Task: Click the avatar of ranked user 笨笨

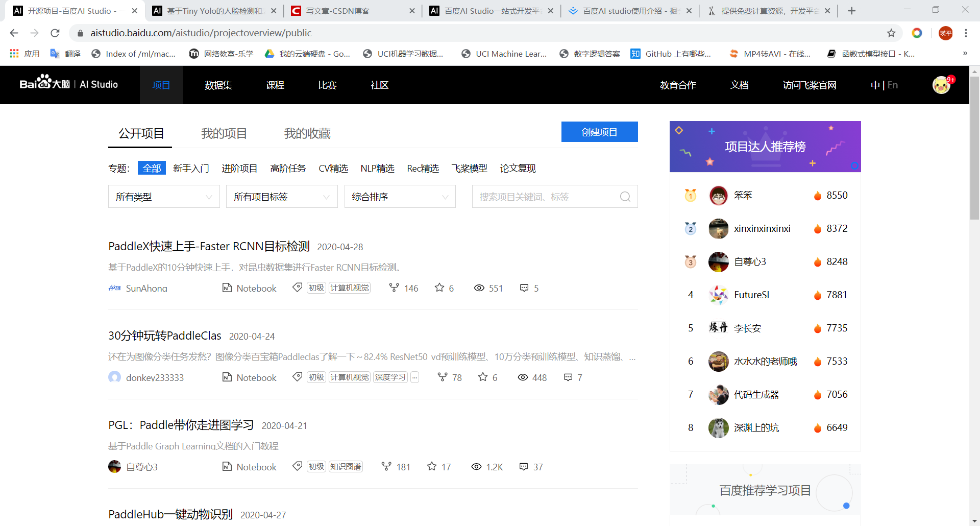Action: coord(719,196)
